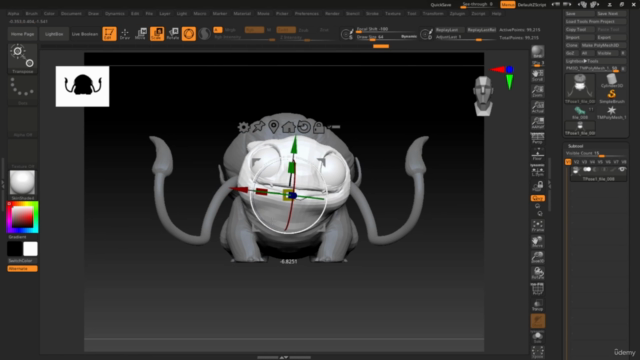Click the Move view button on right shelf
This screenshot has width=640, height=360.
[538, 242]
